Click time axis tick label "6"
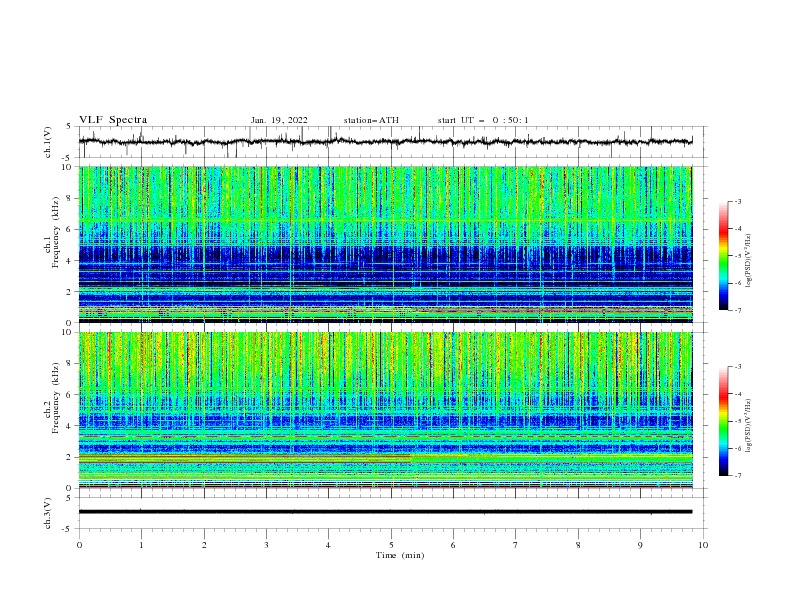This screenshot has height=612, width=792. coord(453,545)
